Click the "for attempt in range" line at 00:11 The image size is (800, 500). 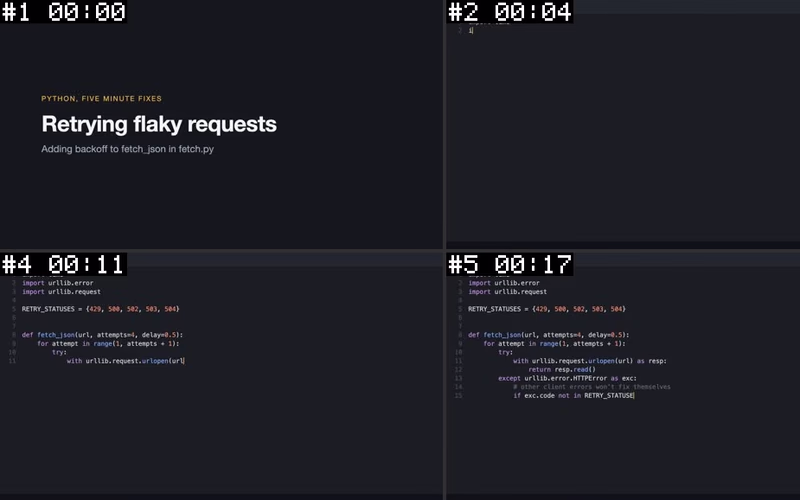point(108,343)
